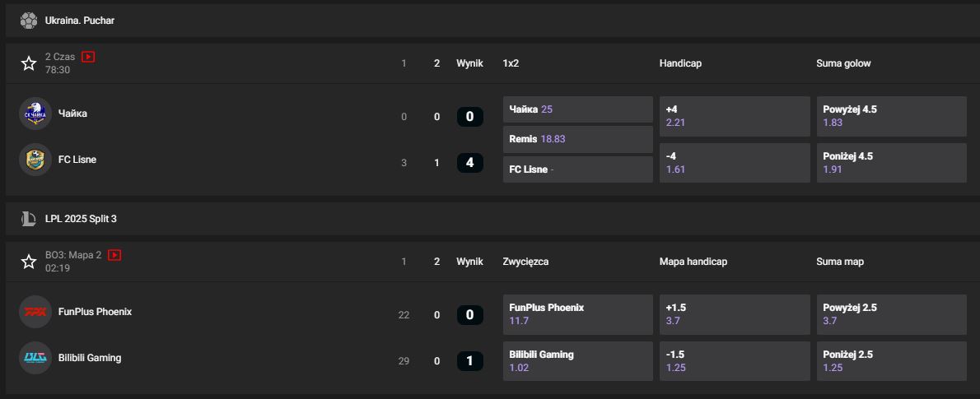Viewport: 980px width, 399px height.
Task: Select Powyżej 4.5 at 1.83
Action: 892,116
